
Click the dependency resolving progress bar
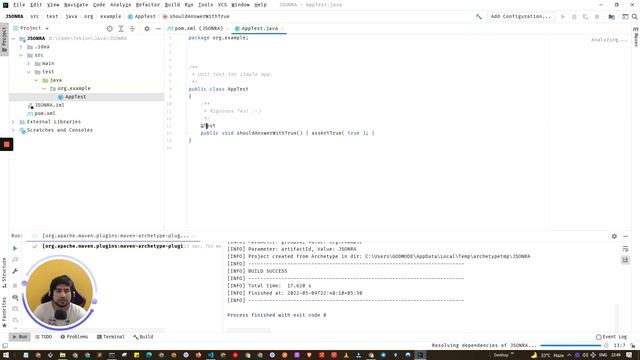570,346
